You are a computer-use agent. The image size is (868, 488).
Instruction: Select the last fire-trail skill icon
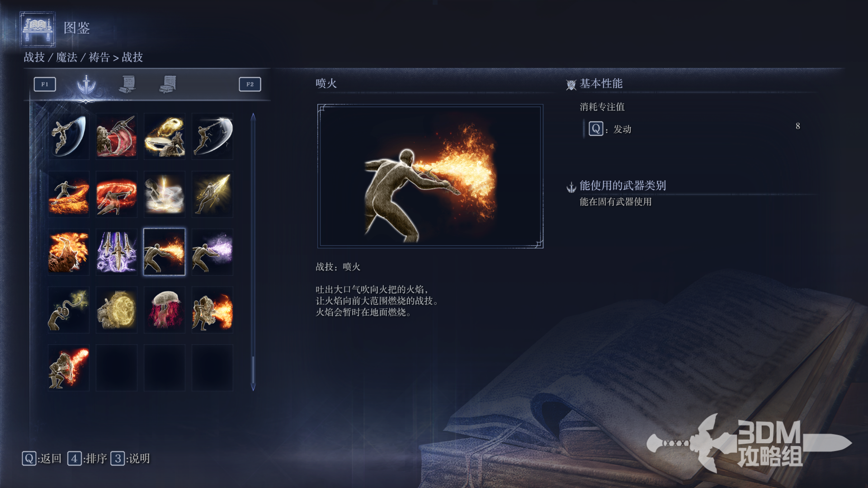[69, 367]
